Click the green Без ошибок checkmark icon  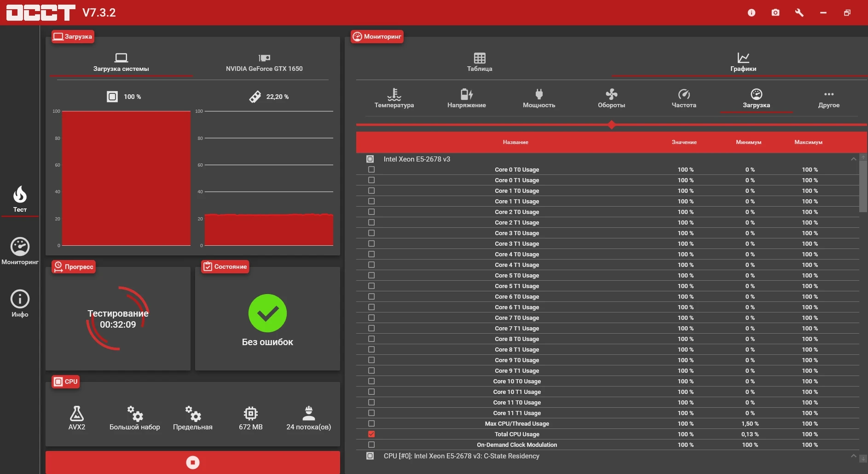tap(267, 313)
